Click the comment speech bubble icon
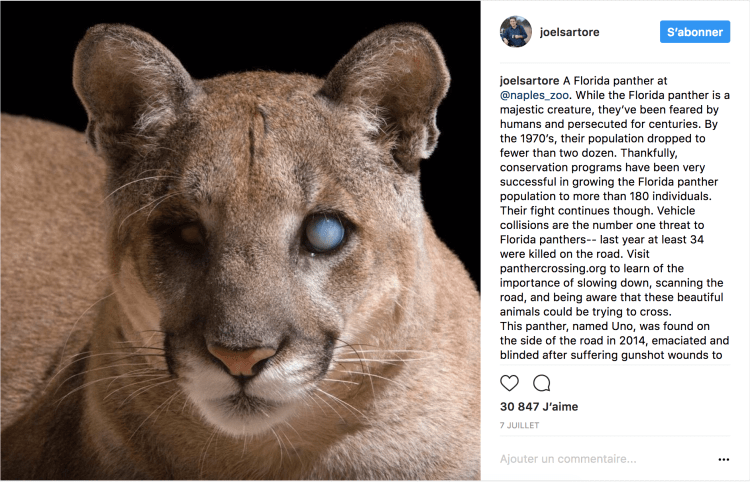 coord(542,383)
